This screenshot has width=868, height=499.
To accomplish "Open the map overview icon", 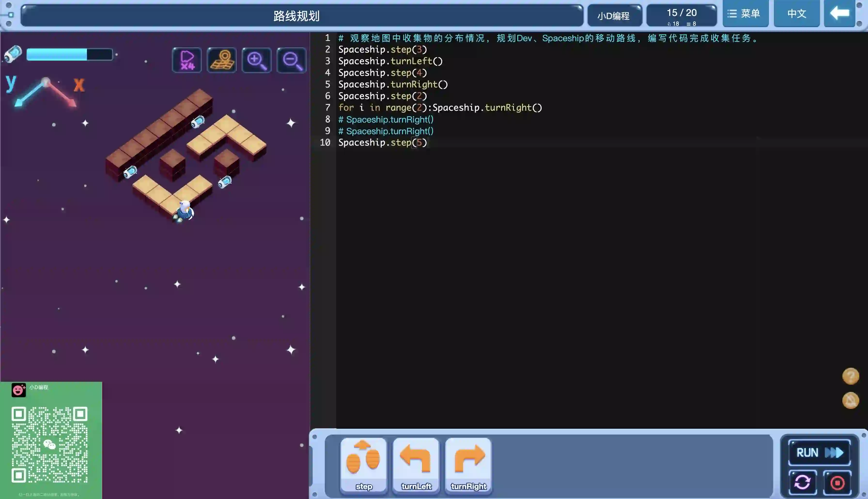I will [x=222, y=60].
